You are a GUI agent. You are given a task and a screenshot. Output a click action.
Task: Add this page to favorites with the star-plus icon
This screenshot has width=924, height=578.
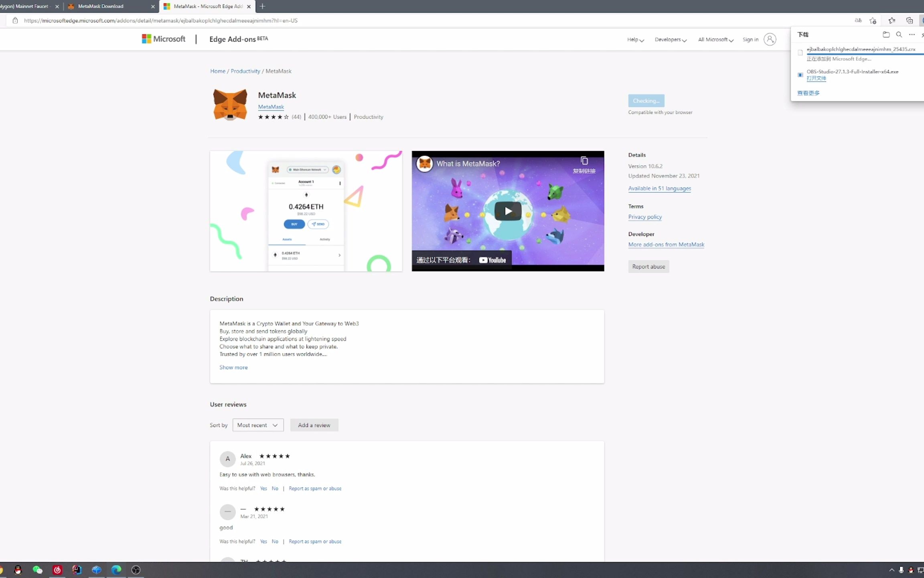pos(873,20)
